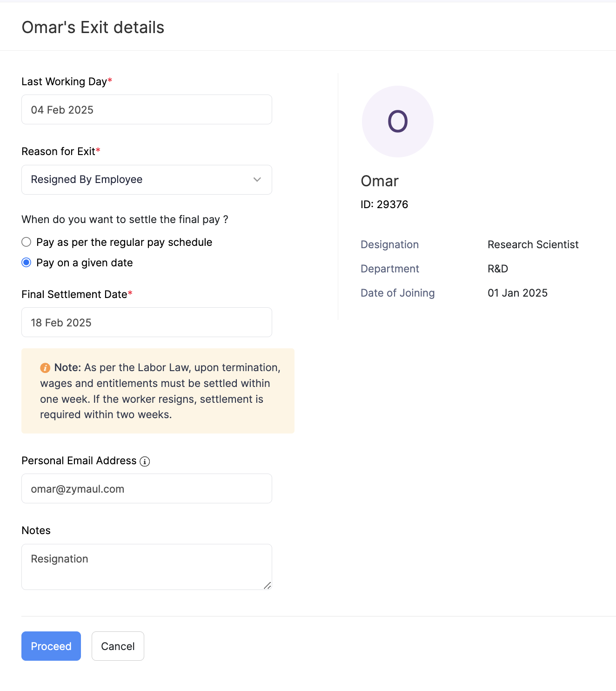
Task: Grab the Notes textarea resize handle
Action: (268, 586)
